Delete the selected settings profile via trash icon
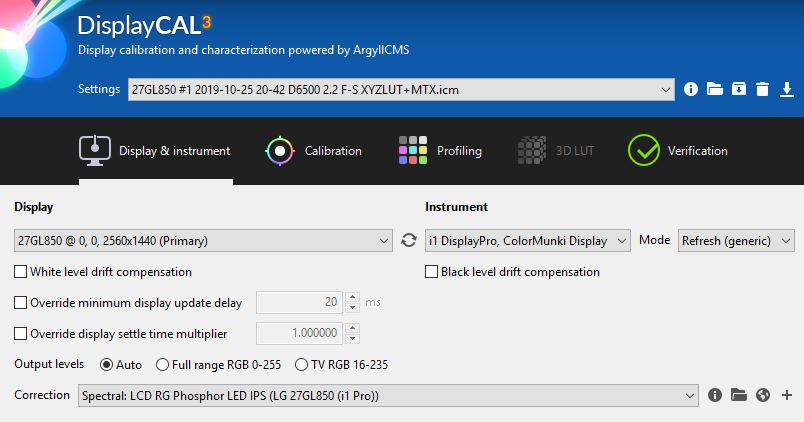 (762, 89)
